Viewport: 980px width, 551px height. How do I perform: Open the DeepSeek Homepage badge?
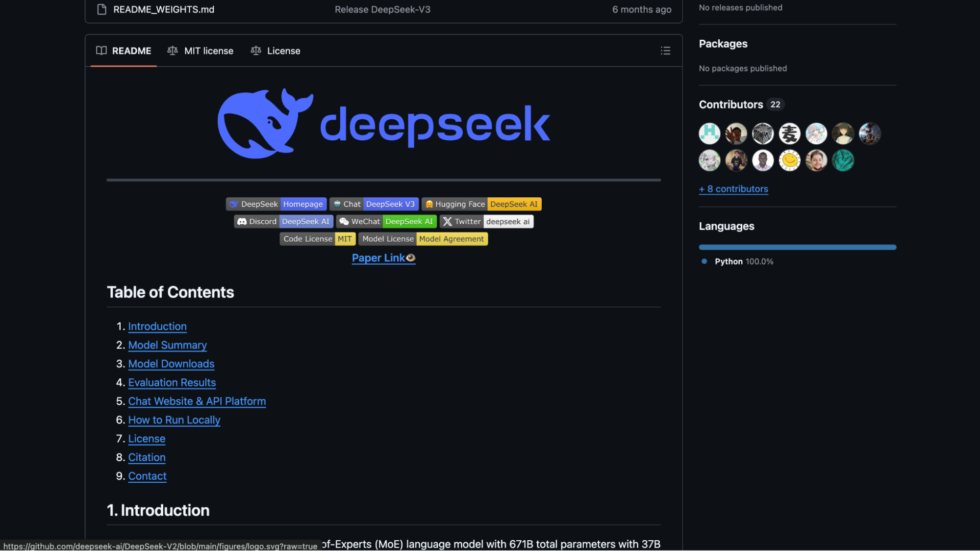tap(276, 204)
